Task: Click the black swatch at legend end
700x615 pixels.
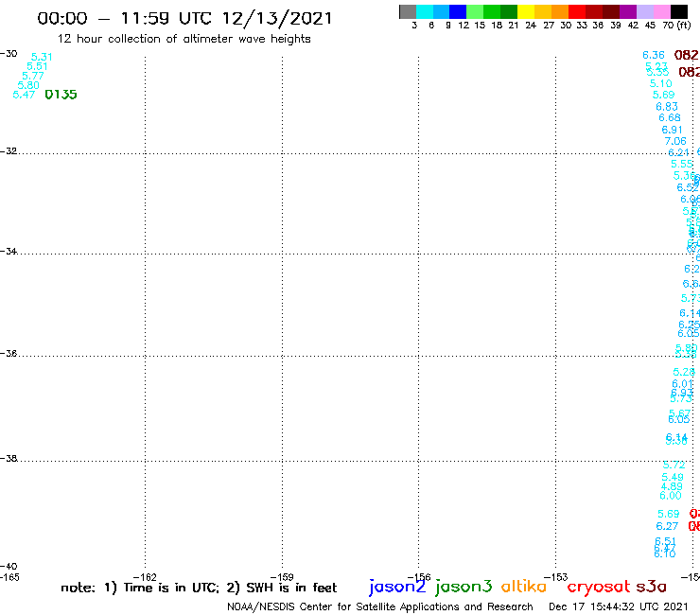Action: coord(679,11)
